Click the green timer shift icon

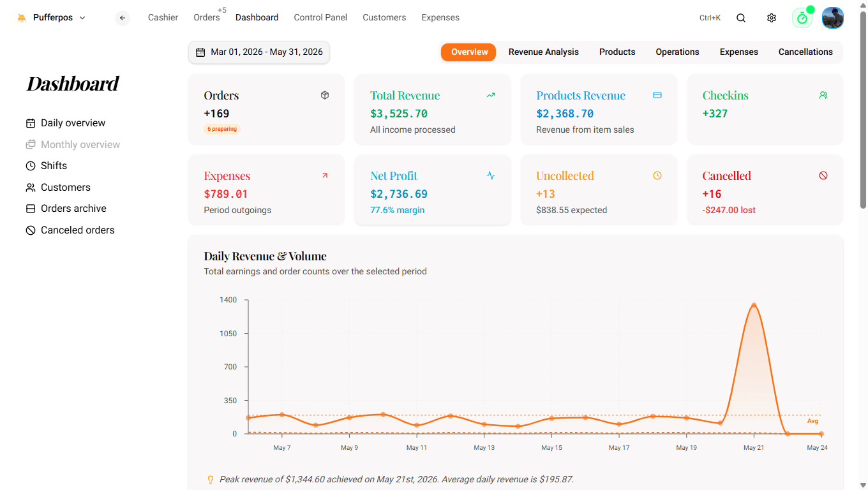click(x=802, y=18)
